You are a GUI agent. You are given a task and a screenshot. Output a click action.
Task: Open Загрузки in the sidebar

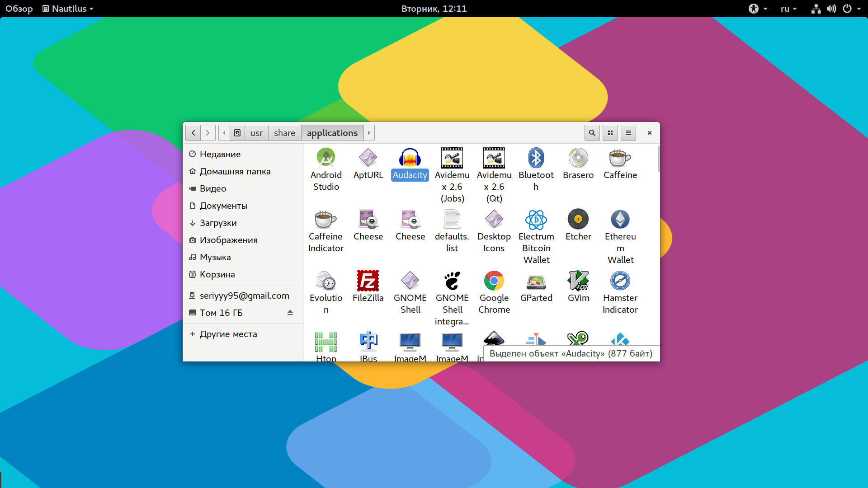pos(218,223)
